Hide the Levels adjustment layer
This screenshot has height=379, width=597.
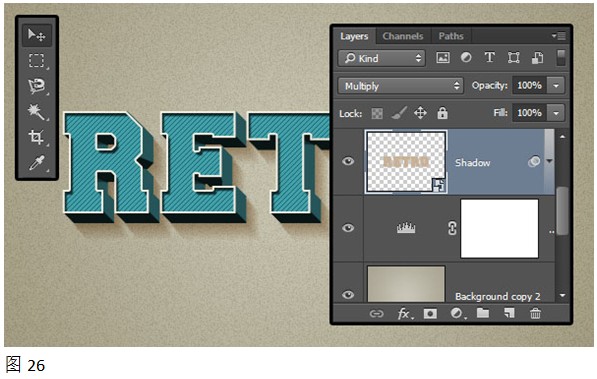point(348,228)
